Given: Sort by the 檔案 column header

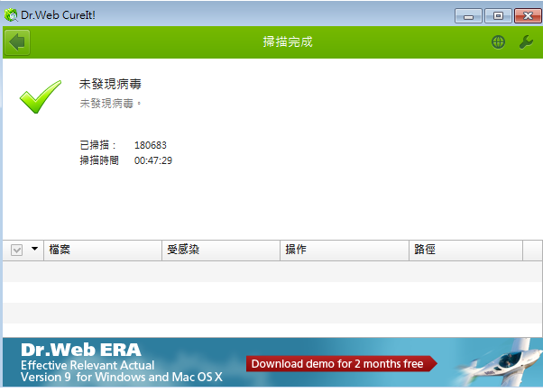Looking at the screenshot, I should [103, 250].
